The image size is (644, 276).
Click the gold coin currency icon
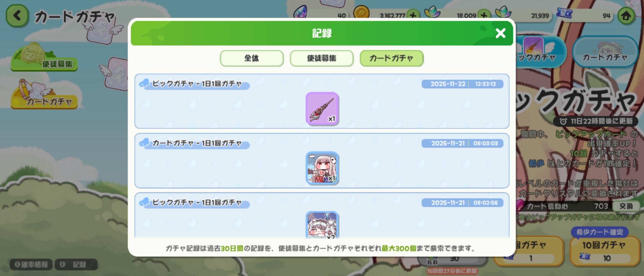point(361,12)
